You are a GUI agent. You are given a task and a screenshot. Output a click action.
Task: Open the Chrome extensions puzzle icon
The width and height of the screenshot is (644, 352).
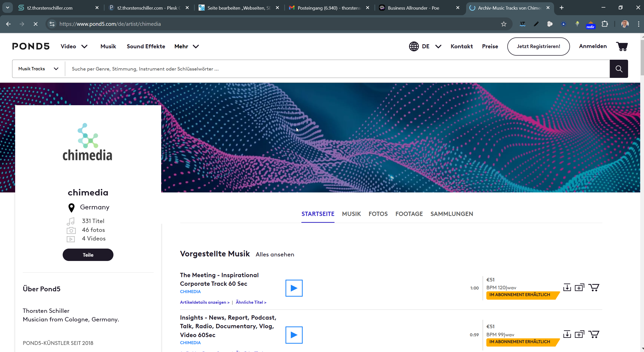pyautogui.click(x=605, y=24)
